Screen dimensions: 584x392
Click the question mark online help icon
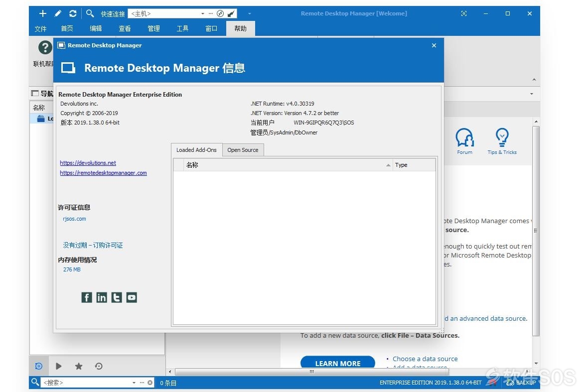[45, 48]
